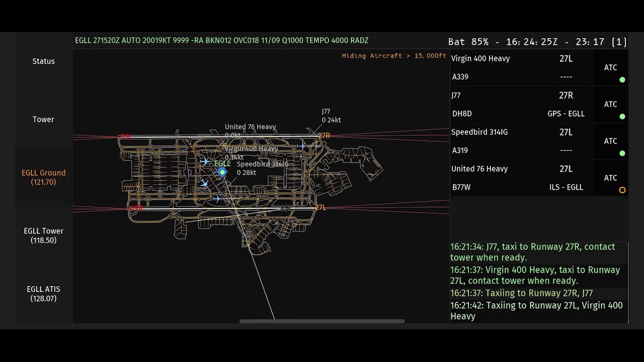This screenshot has height=362, width=644.
Task: Click the battery and time readout
Action: click(x=537, y=42)
